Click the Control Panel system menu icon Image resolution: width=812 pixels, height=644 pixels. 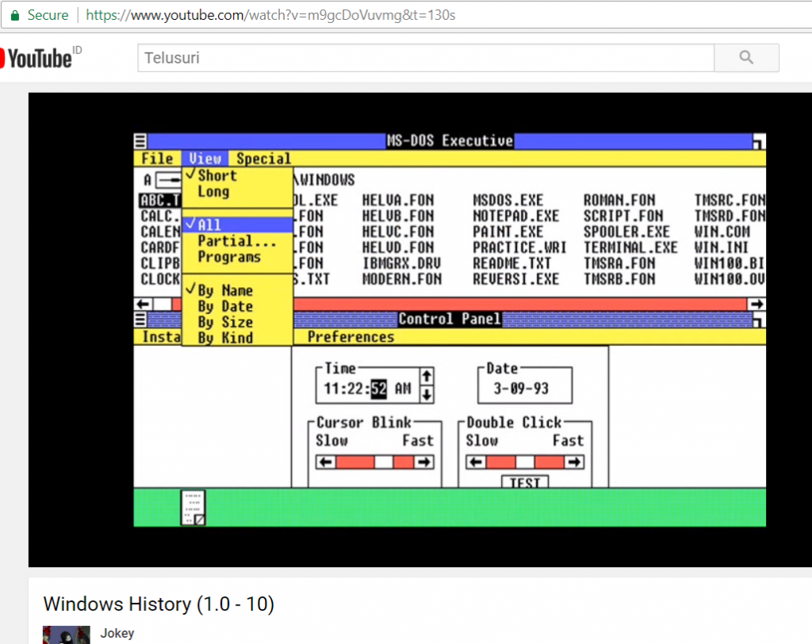[x=140, y=320]
